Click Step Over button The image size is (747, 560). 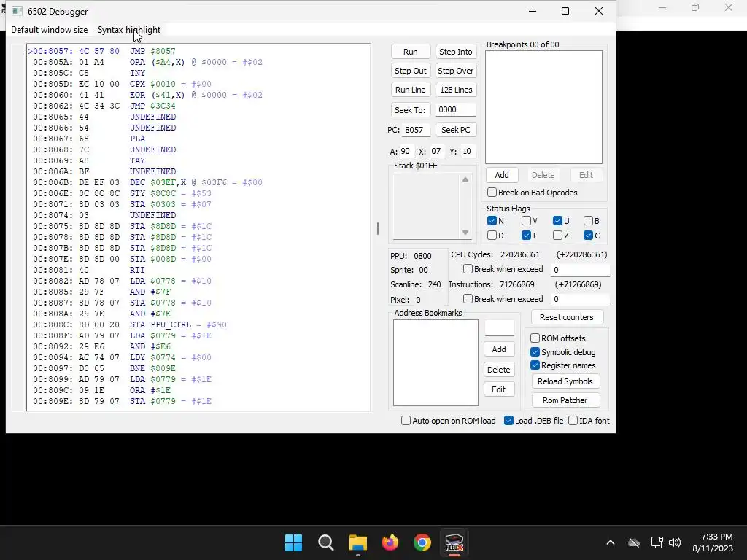455,71
